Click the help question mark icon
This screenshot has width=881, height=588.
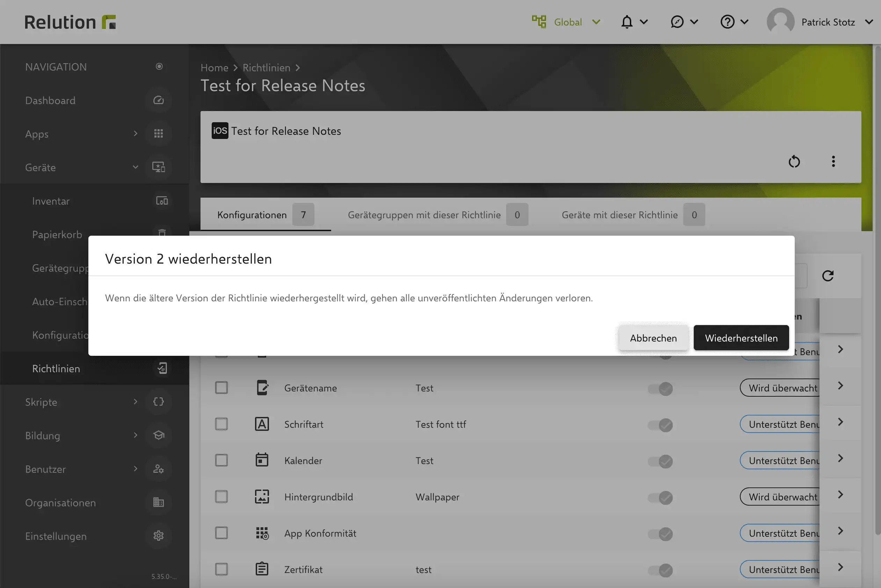click(x=727, y=22)
